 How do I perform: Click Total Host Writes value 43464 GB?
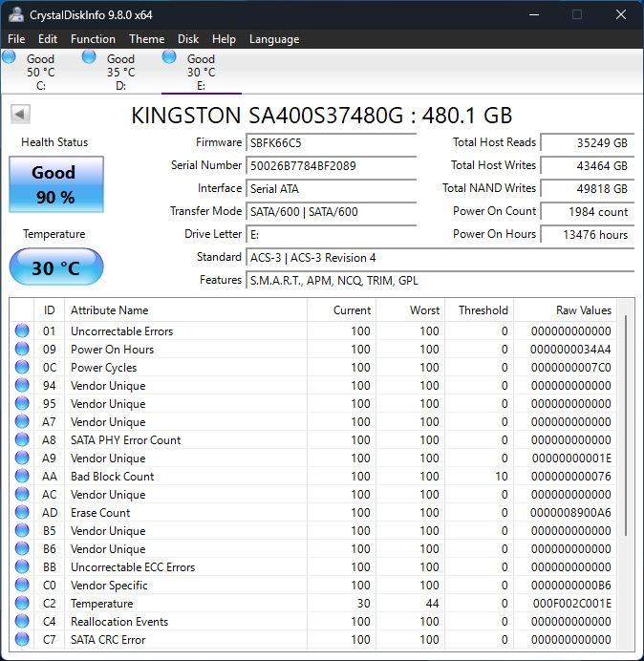point(587,165)
